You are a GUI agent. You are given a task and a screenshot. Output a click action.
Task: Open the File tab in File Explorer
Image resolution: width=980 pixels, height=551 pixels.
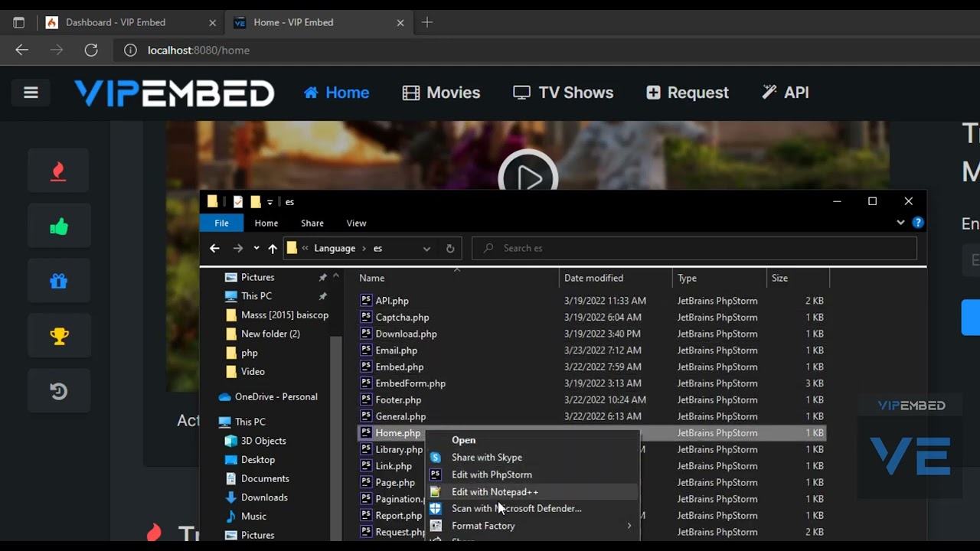coord(221,223)
